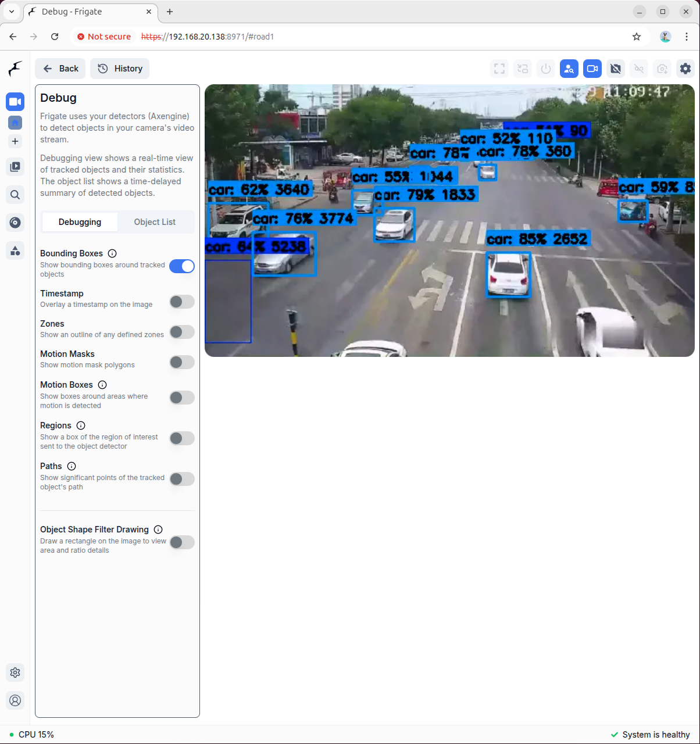Open camera settings gear in top toolbar
The image size is (700, 744).
pyautogui.click(x=685, y=69)
